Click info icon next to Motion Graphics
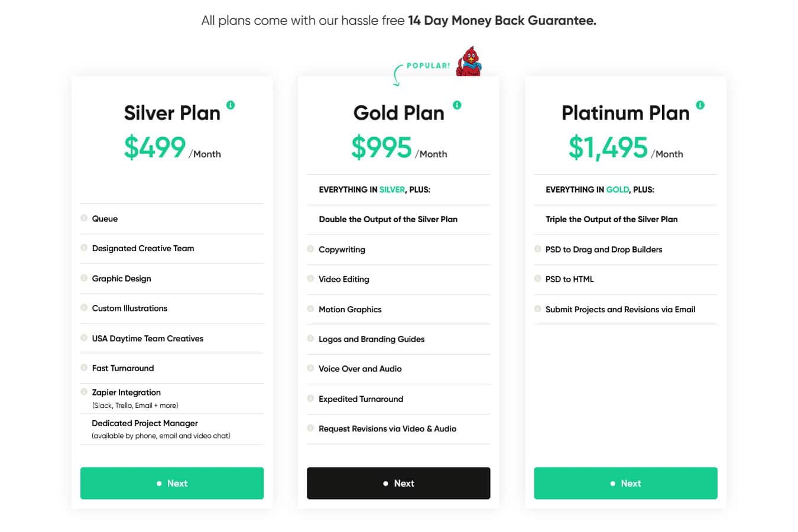This screenshot has width=798, height=532. pos(310,309)
